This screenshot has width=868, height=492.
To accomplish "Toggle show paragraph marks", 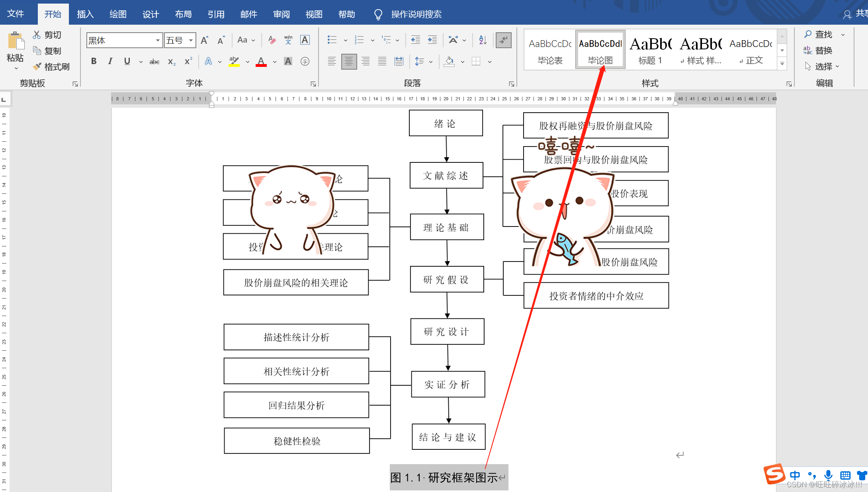I will [504, 40].
